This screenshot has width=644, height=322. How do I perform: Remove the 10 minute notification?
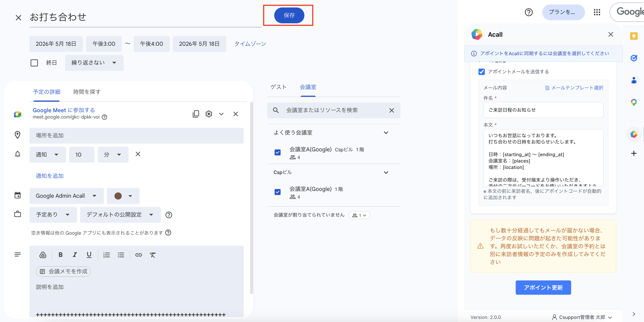[138, 154]
